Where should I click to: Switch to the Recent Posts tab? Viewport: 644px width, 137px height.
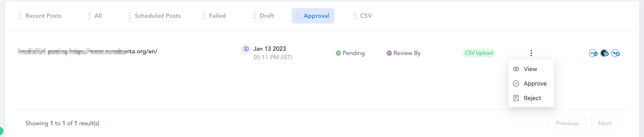pyautogui.click(x=43, y=16)
